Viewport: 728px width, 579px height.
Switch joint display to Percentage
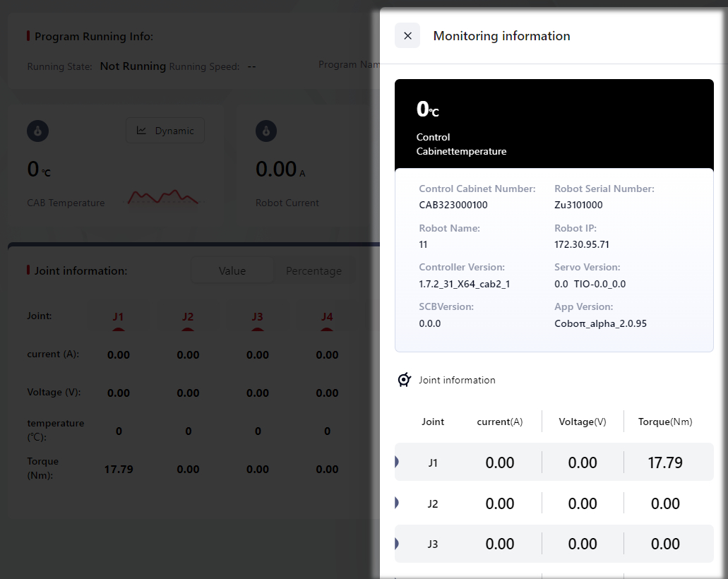[x=314, y=271]
